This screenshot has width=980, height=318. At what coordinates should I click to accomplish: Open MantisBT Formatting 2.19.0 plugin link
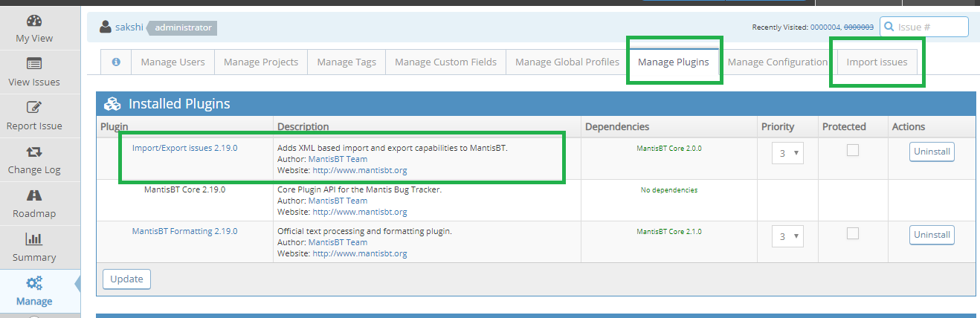[184, 231]
